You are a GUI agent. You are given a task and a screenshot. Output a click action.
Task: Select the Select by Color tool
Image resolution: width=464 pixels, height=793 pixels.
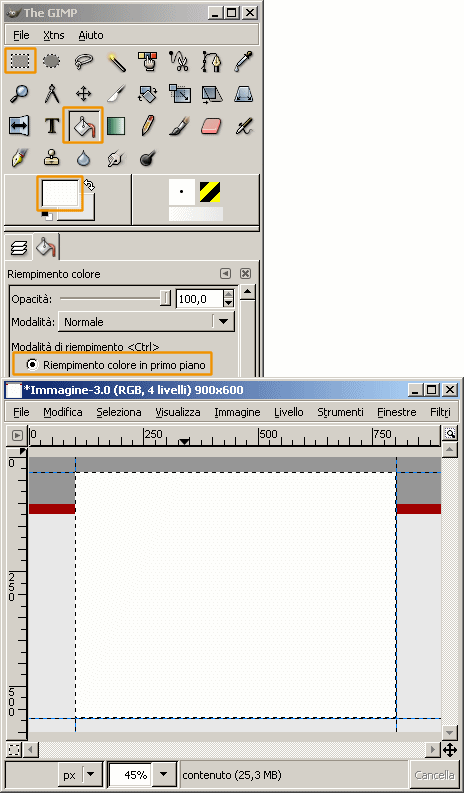(147, 61)
